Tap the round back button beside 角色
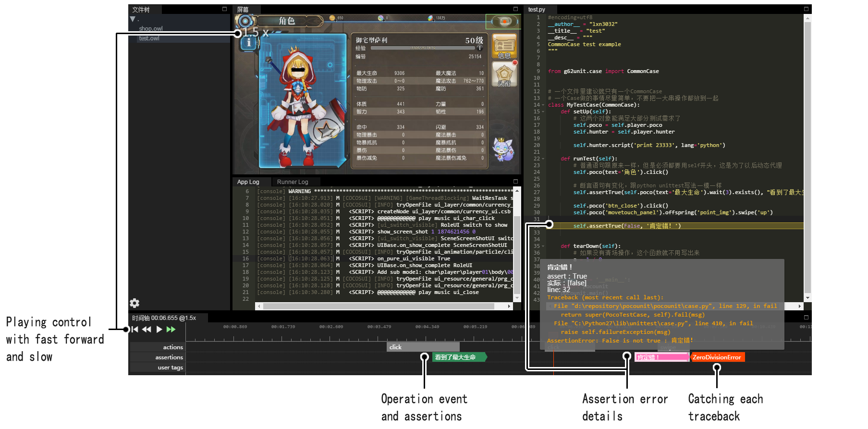 246,21
